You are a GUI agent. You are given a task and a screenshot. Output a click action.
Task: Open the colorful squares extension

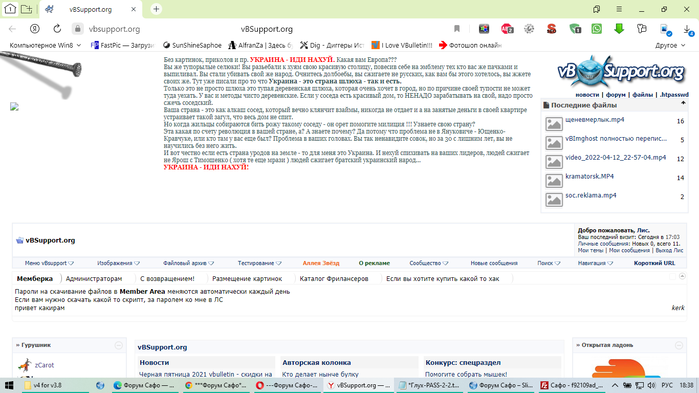coord(484,29)
